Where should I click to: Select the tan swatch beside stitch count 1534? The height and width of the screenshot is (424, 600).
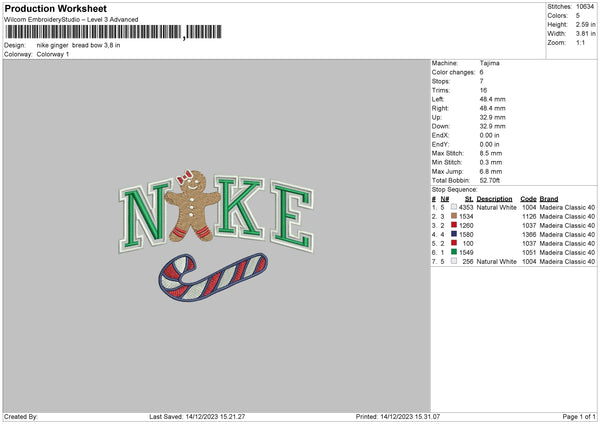click(x=453, y=216)
